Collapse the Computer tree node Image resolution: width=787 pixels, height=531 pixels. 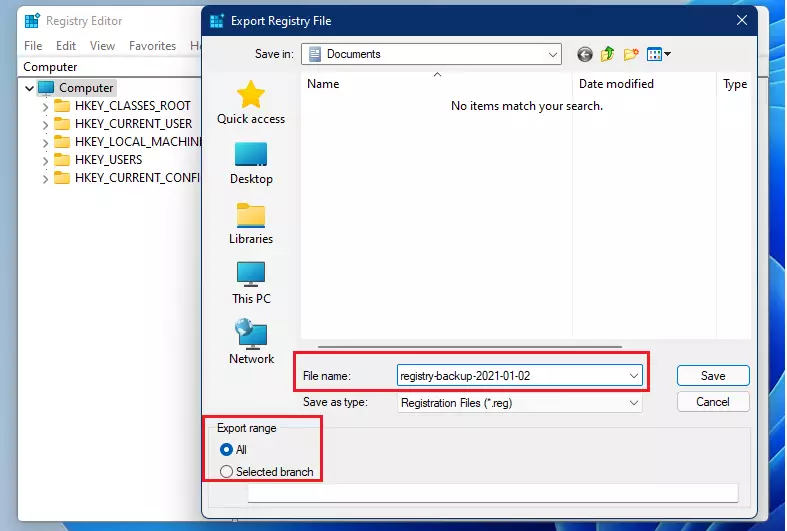pos(30,88)
